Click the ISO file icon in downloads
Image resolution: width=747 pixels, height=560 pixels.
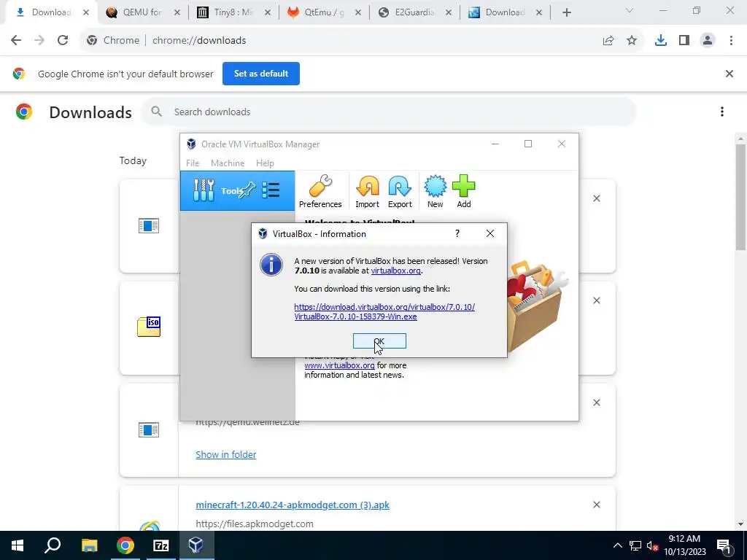click(149, 327)
